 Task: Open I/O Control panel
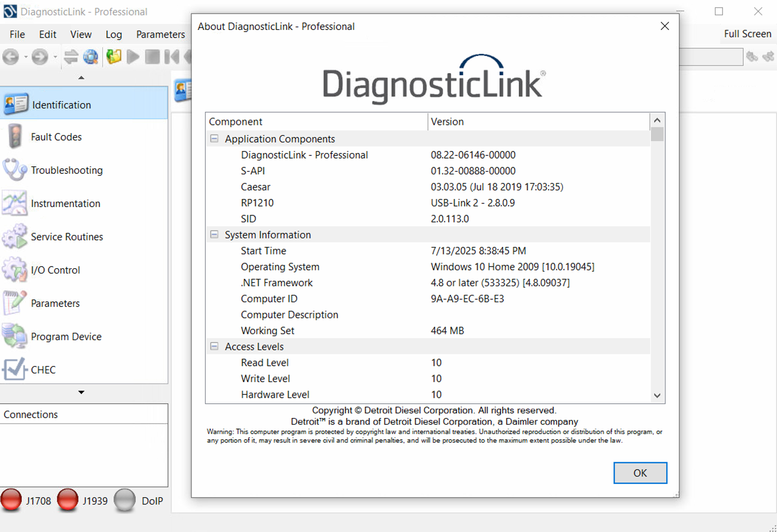click(55, 270)
